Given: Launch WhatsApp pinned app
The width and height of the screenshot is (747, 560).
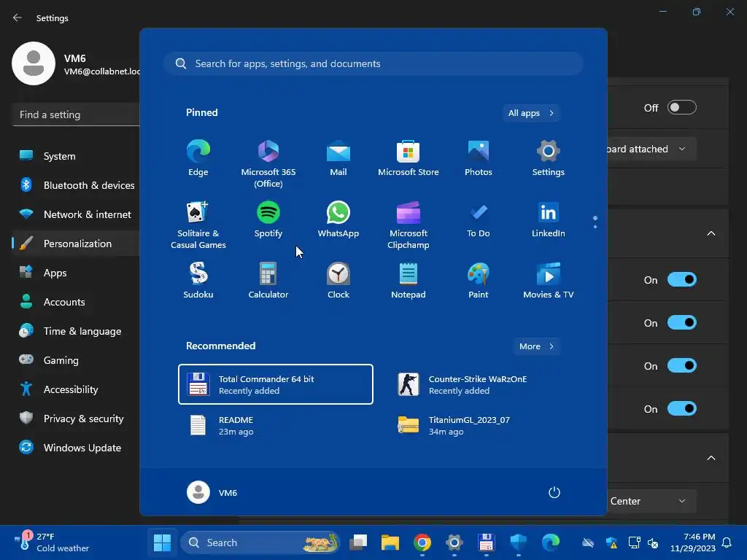Looking at the screenshot, I should pos(338,219).
